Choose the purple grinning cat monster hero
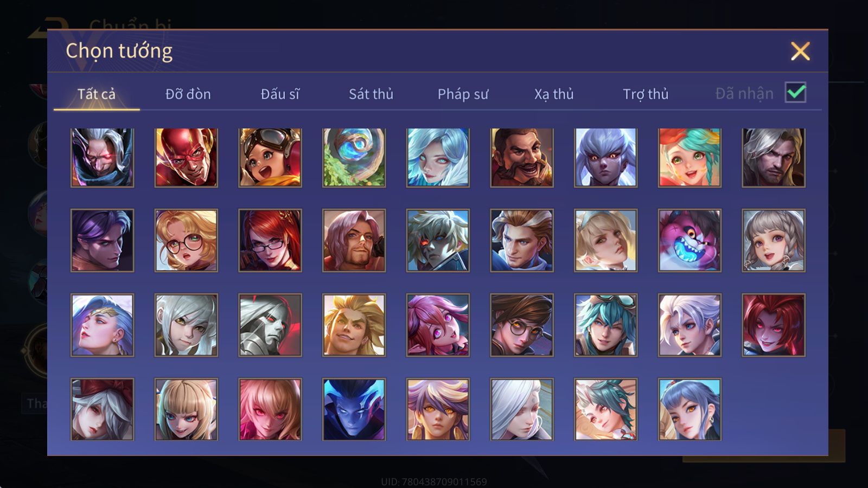 (690, 240)
